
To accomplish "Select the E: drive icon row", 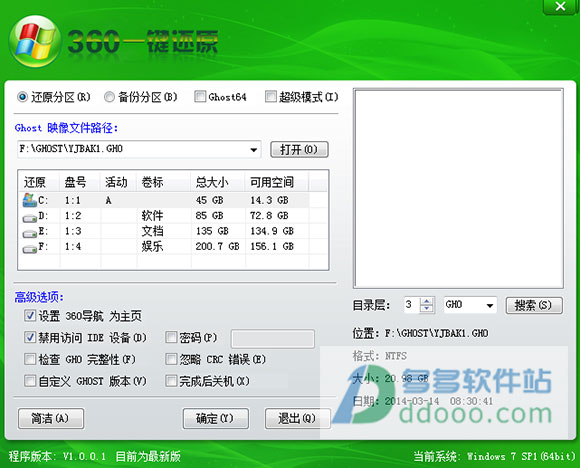I will 172,231.
